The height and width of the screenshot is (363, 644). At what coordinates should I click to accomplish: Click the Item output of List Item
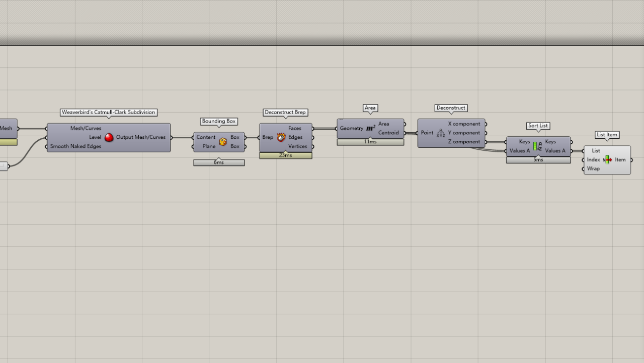[x=620, y=160]
